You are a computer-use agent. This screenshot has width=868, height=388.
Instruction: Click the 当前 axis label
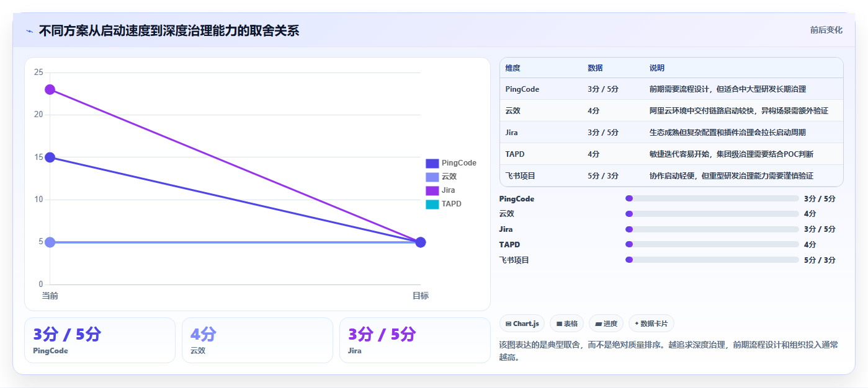pos(50,296)
